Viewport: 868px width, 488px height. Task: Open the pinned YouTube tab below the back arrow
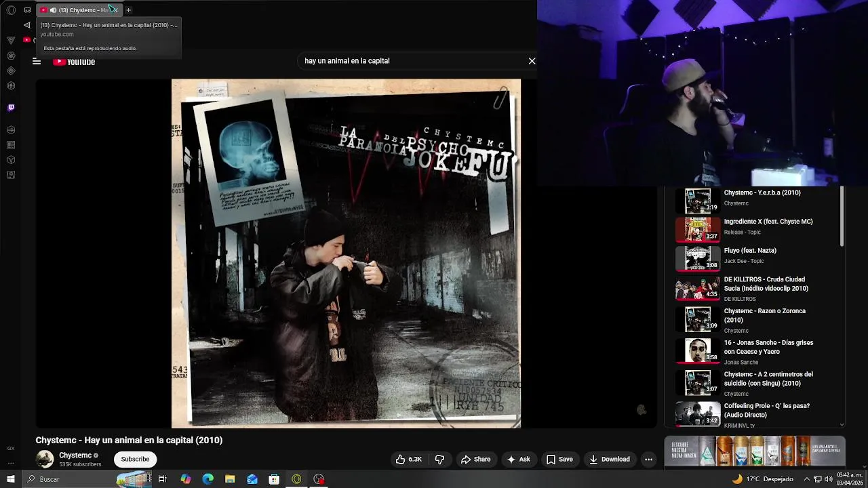coord(27,40)
